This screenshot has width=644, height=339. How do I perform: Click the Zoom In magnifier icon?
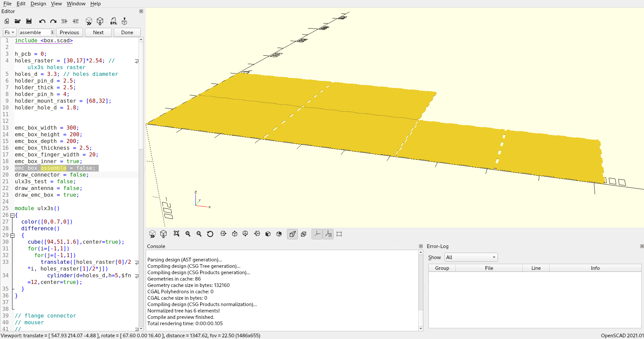click(188, 234)
